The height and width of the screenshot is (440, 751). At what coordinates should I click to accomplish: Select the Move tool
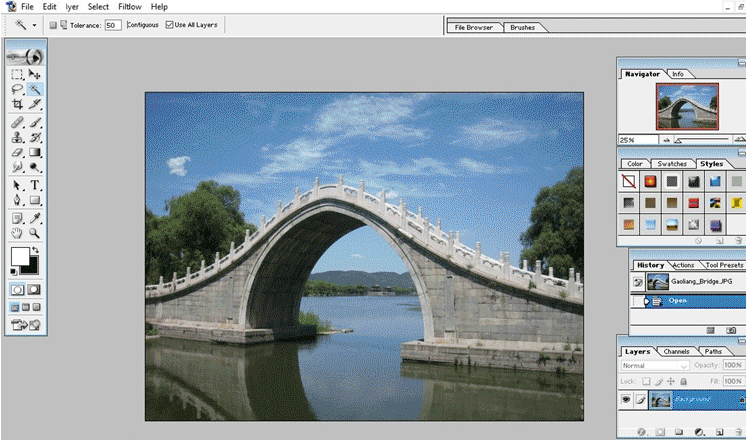(x=34, y=74)
